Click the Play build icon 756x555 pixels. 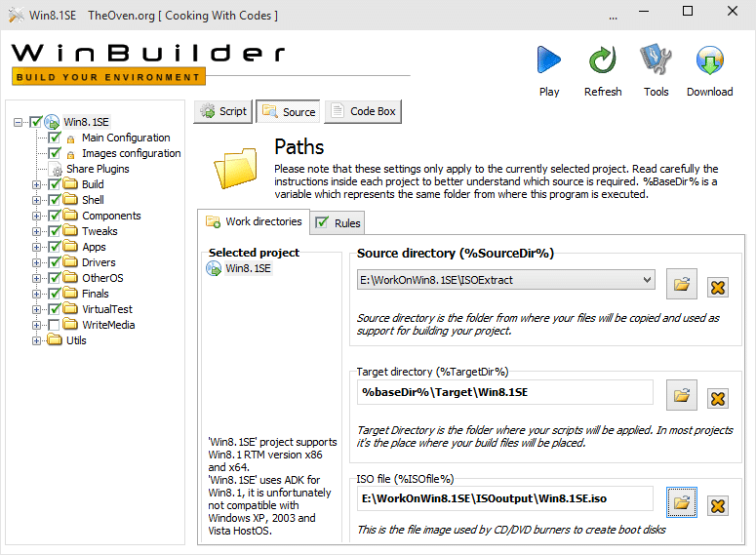(549, 62)
